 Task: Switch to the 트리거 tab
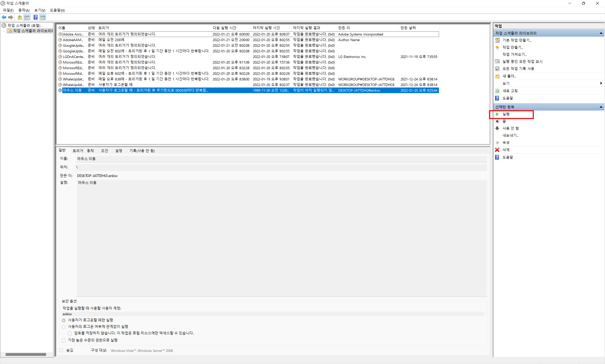pos(78,151)
